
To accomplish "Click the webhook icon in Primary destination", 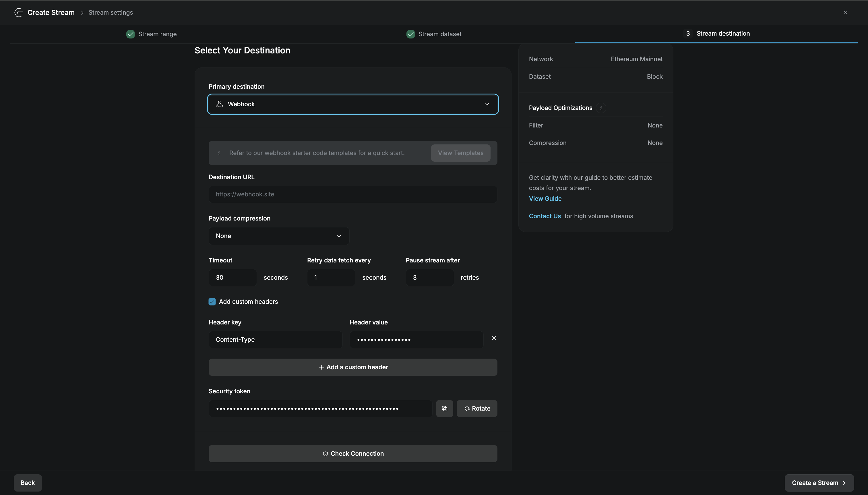I will click(219, 104).
